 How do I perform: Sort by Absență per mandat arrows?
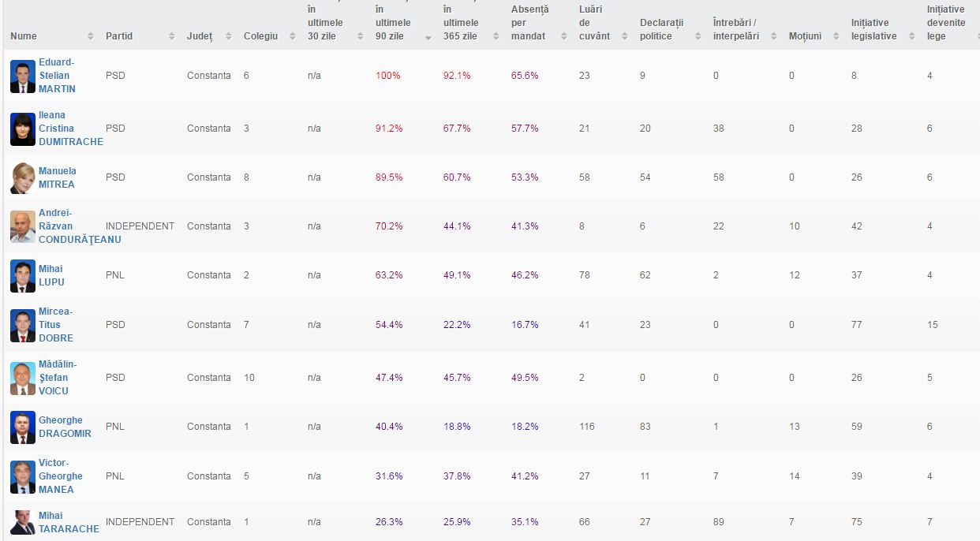click(563, 36)
